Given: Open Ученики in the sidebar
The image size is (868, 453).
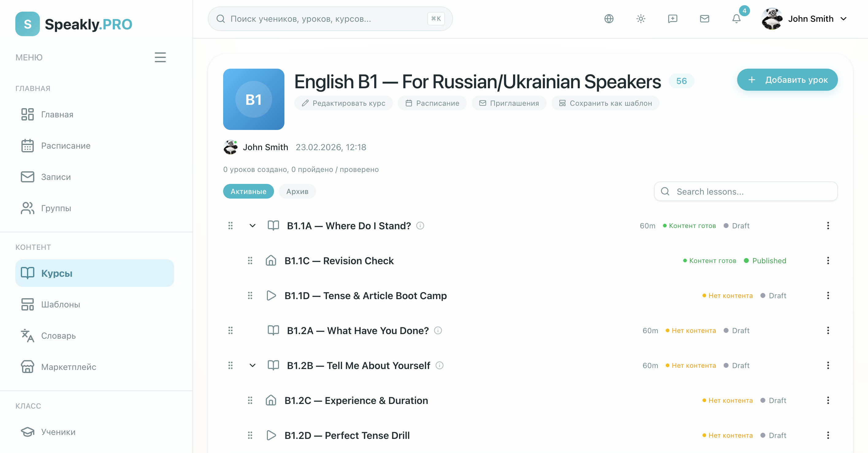Looking at the screenshot, I should (x=95, y=432).
